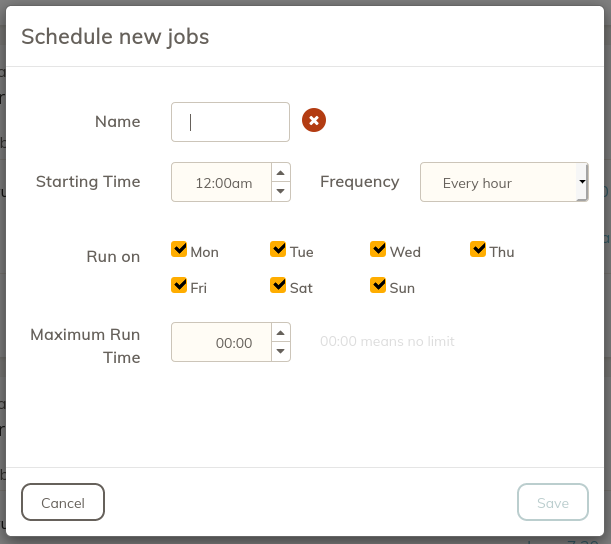
Task: Uncheck the Mon checkbox
Action: tap(179, 249)
